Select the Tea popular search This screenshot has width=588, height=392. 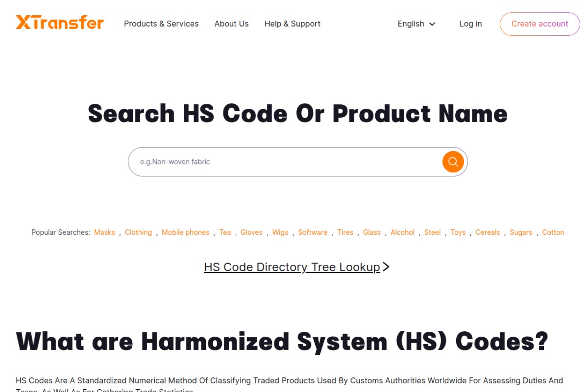225,233
